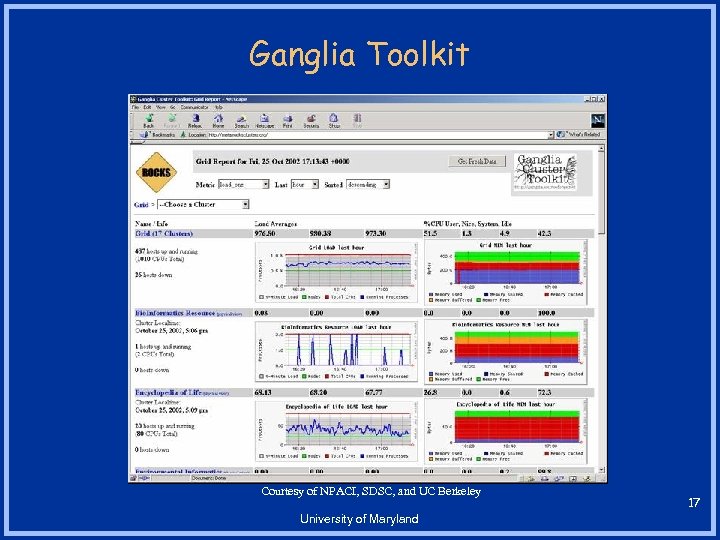Expand the location bar history arrow
The height and width of the screenshot is (540, 720).
551,135
